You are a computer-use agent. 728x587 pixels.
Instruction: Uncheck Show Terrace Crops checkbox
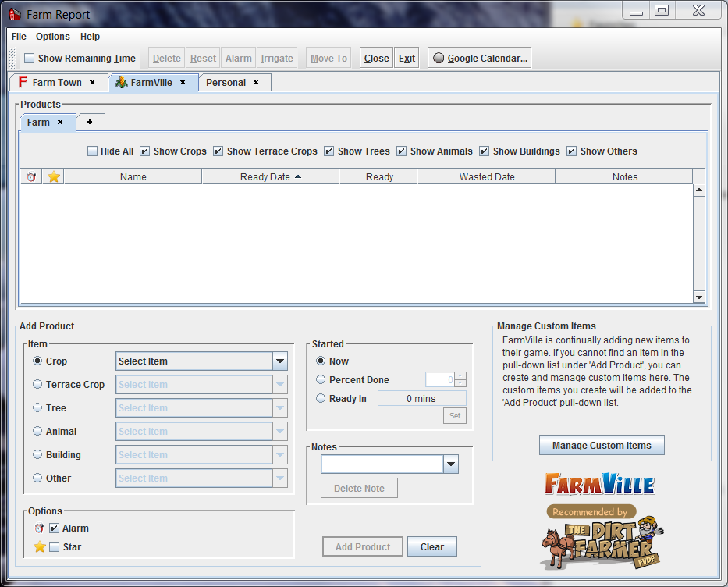[218, 151]
